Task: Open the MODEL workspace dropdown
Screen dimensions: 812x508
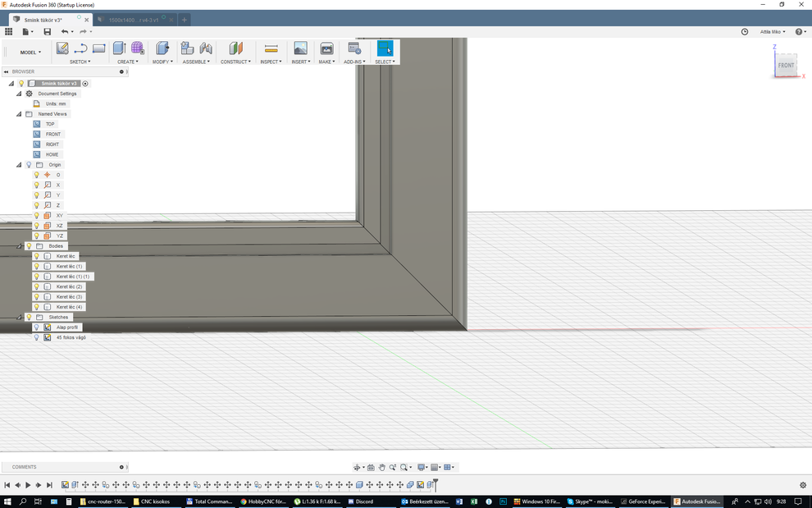Action: 30,53
